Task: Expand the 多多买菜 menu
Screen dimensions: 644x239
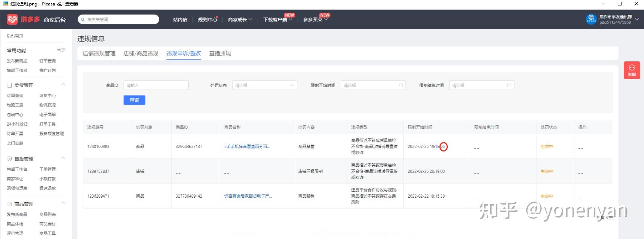Action: coord(315,20)
